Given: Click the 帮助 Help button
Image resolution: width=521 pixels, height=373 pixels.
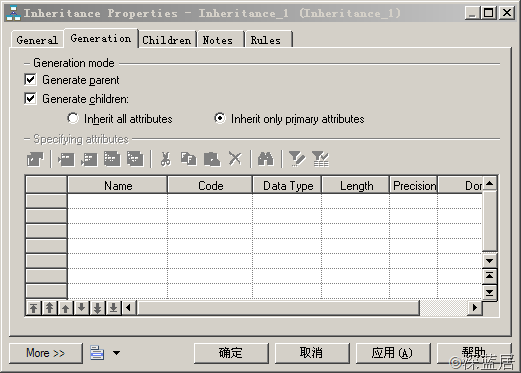Looking at the screenshot, I should (x=474, y=353).
